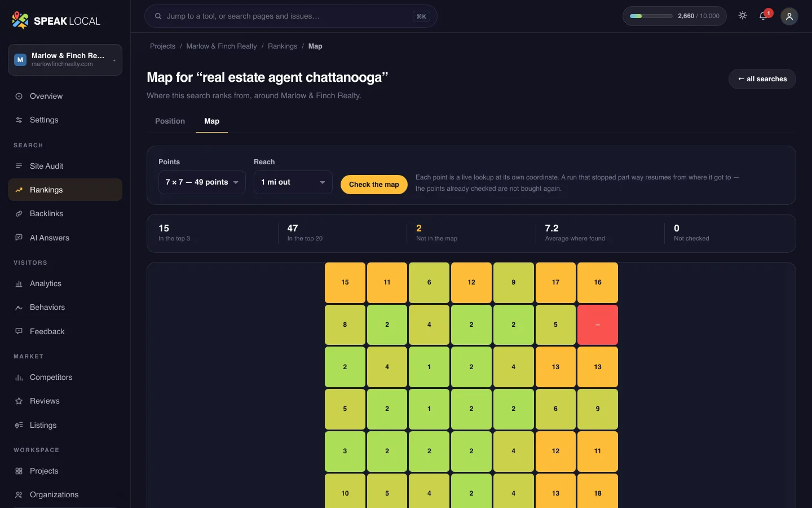
Task: Click the search magnifier icon
Action: [x=158, y=16]
